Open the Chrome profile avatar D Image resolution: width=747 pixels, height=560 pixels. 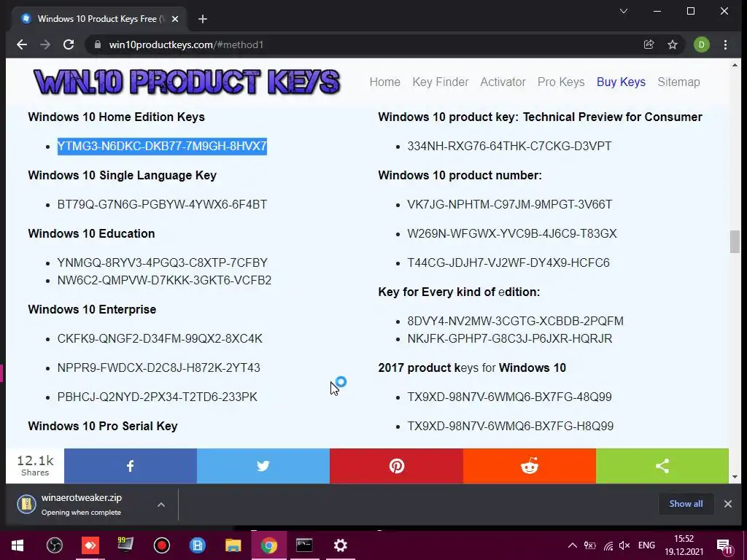click(x=701, y=44)
